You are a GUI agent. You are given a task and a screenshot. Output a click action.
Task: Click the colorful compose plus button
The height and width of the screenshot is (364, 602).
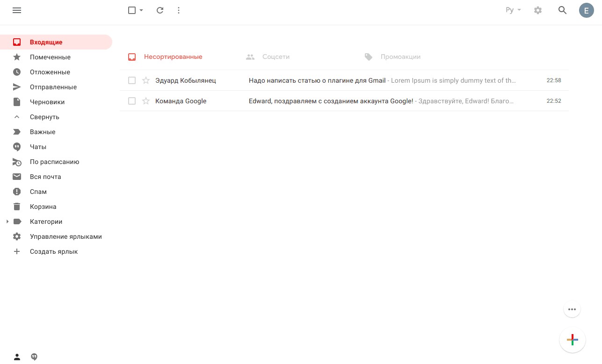(x=572, y=340)
